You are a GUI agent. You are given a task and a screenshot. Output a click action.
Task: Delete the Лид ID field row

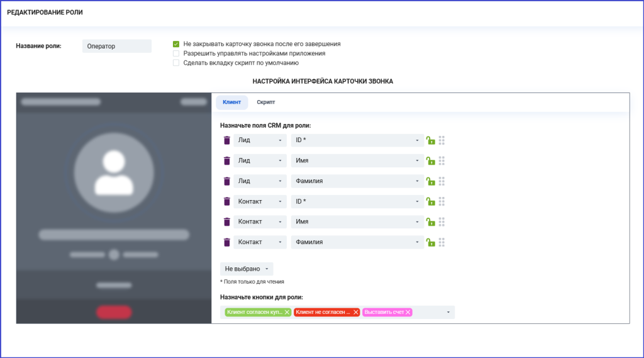click(226, 140)
